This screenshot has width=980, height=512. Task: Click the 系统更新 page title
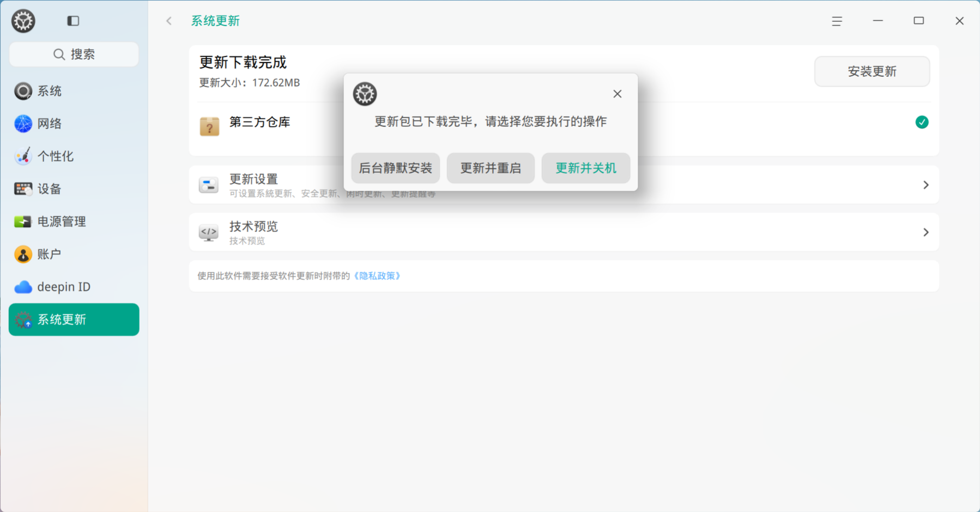pyautogui.click(x=215, y=21)
